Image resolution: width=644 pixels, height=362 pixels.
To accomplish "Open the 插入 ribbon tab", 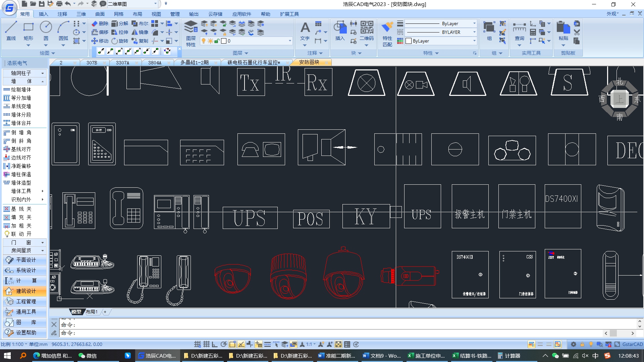I will tap(43, 14).
